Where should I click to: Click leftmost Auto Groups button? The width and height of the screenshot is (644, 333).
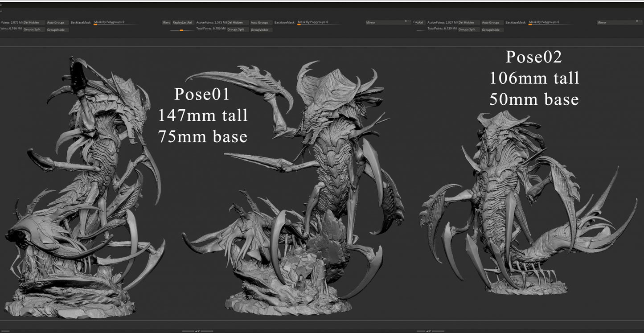pos(57,22)
